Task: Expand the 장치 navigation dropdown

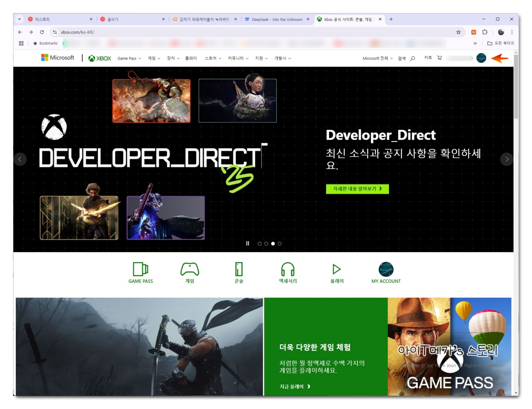Action: point(173,58)
